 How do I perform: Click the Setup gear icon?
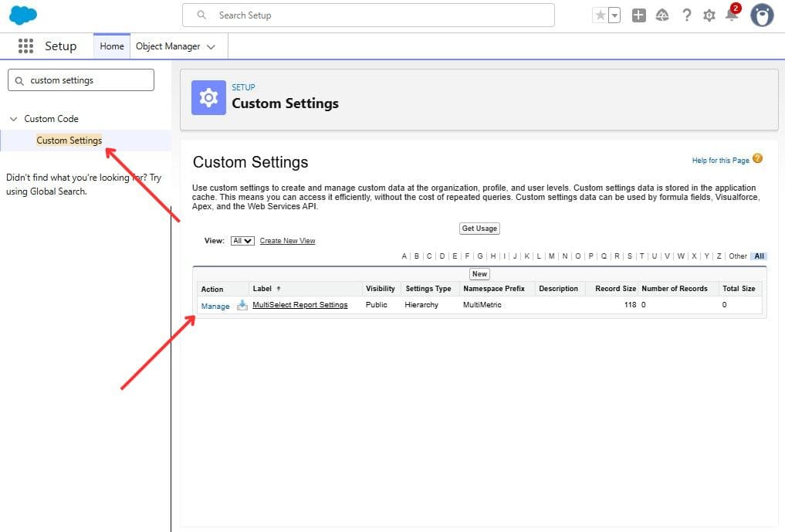709,15
